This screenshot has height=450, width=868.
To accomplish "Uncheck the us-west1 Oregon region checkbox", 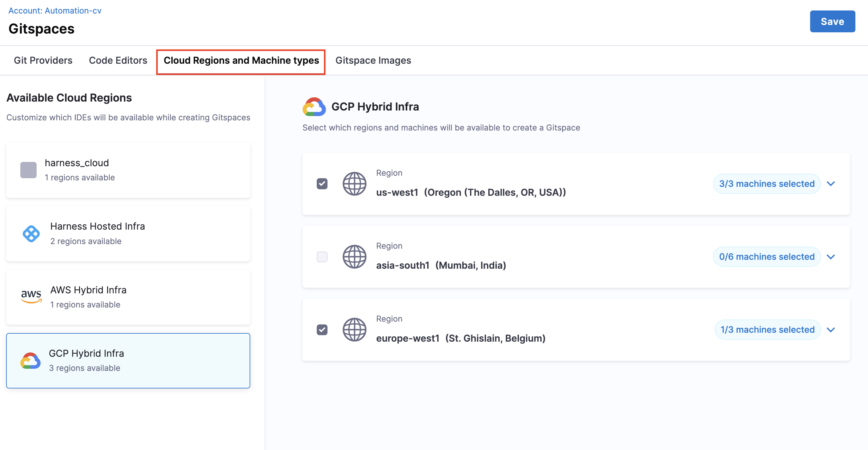I will (x=322, y=183).
